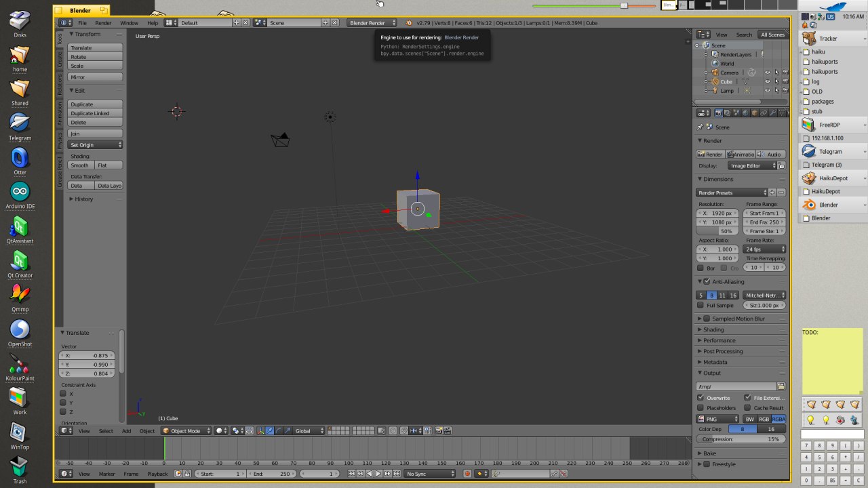Open the PNG file format dropdown
The width and height of the screenshot is (868, 488).
[717, 419]
